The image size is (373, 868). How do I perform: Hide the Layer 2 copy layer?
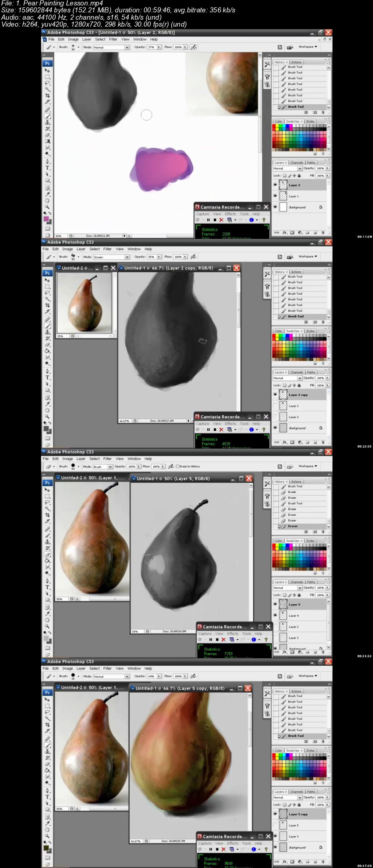point(275,395)
